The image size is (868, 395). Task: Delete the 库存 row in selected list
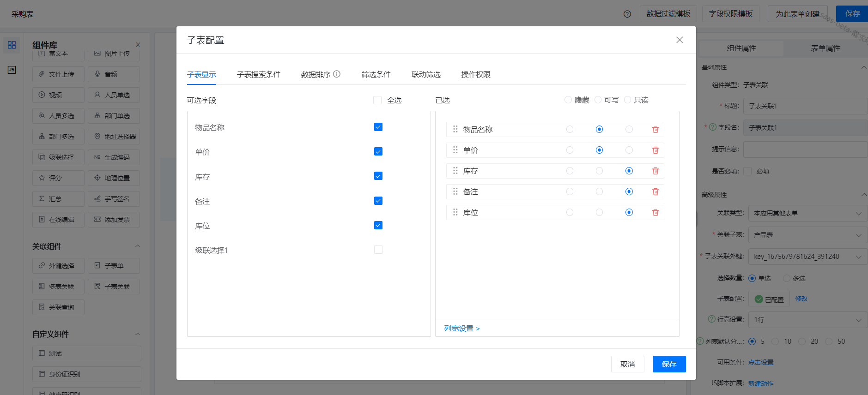tap(655, 171)
